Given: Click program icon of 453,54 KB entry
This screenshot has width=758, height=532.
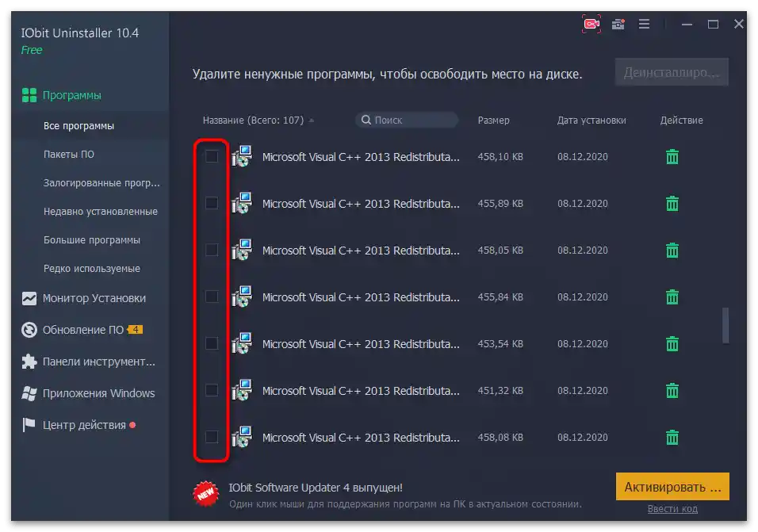Looking at the screenshot, I should [x=242, y=343].
